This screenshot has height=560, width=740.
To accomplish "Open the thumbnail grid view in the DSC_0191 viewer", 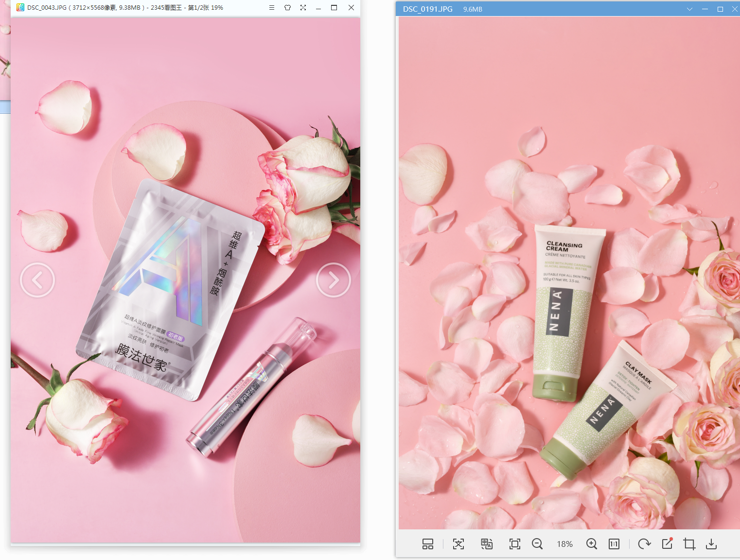I will 428,544.
